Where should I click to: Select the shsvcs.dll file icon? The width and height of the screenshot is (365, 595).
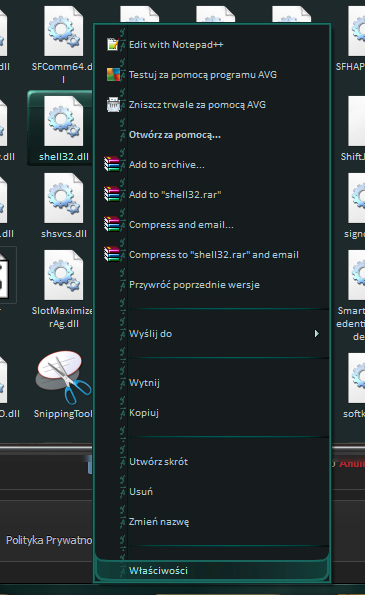[x=63, y=198]
